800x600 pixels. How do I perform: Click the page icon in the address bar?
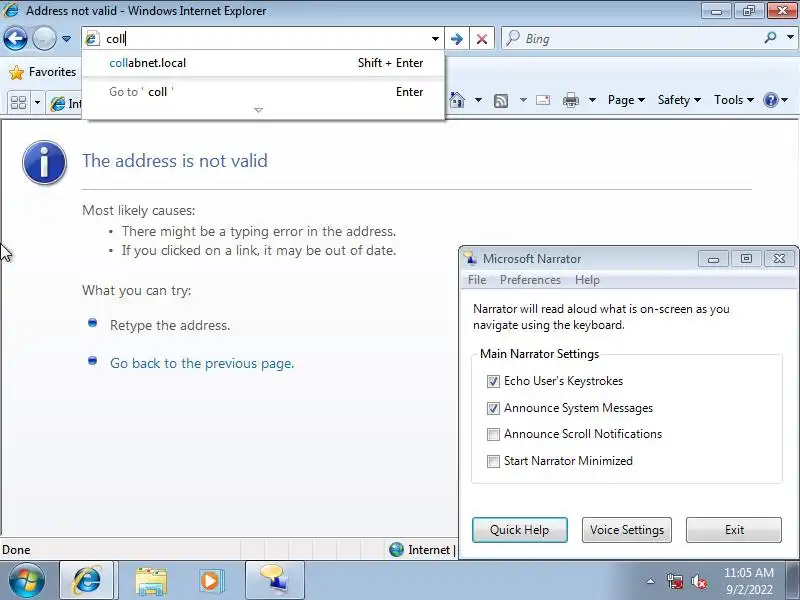tap(92, 39)
